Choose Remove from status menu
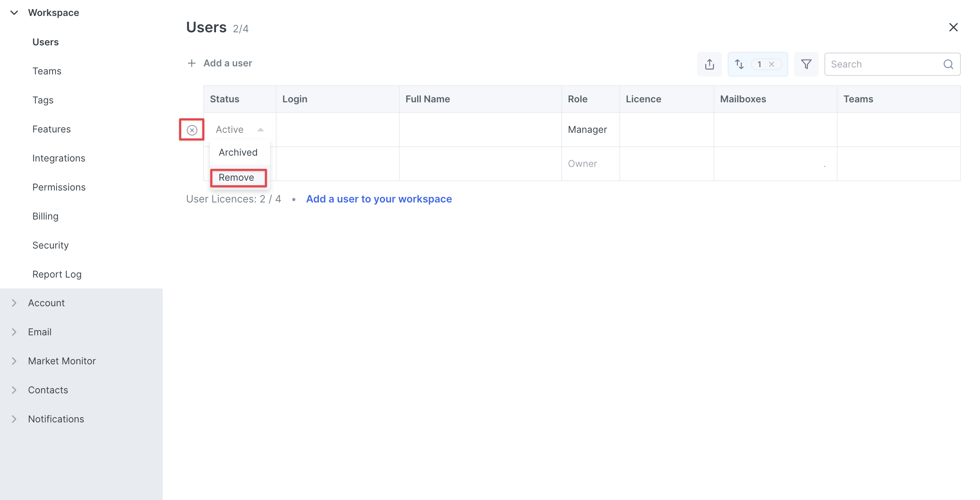This screenshot has height=500, width=980. point(236,177)
